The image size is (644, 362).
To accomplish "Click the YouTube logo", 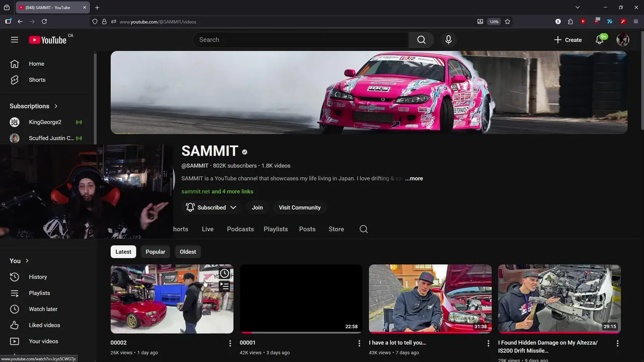I will 48,40.
